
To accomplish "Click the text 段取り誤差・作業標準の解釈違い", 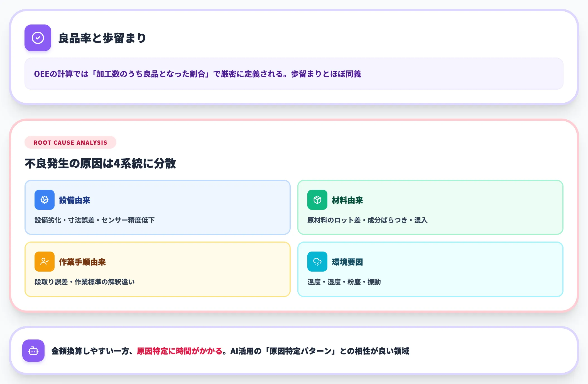I will click(x=85, y=282).
